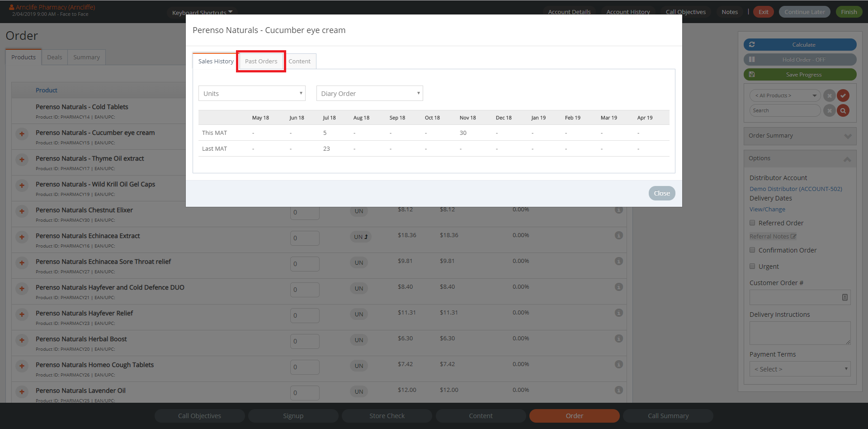
Task: Switch to the Past Orders tab
Action: (x=261, y=62)
